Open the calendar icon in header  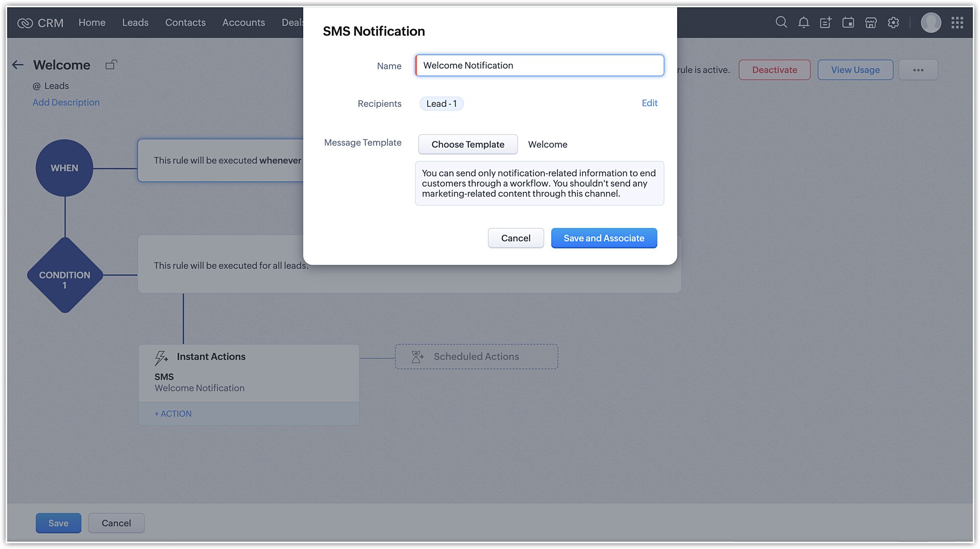click(848, 23)
